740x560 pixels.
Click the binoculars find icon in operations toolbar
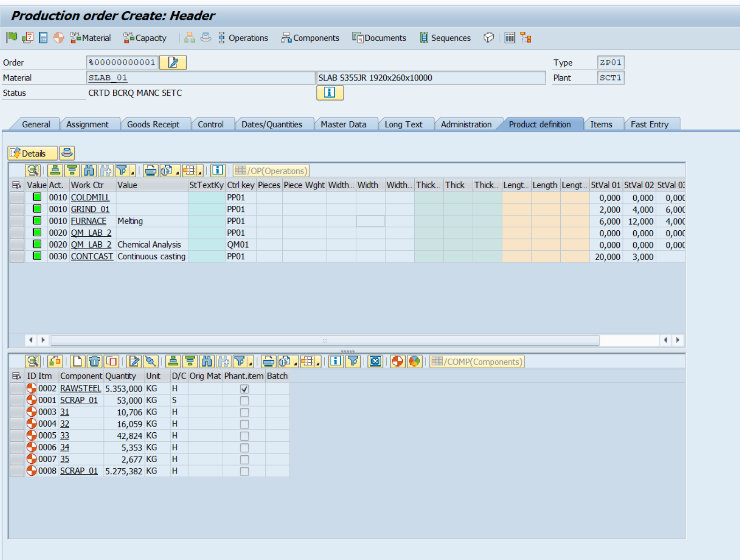click(89, 171)
